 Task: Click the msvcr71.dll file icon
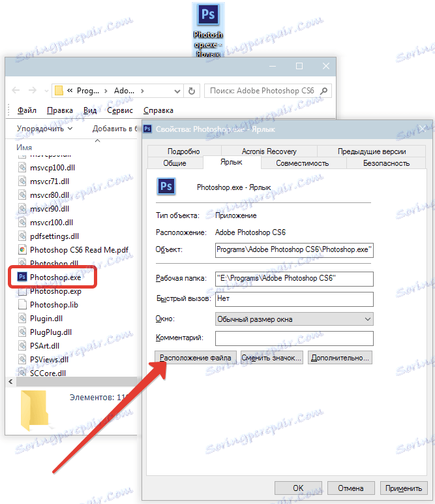coord(22,181)
